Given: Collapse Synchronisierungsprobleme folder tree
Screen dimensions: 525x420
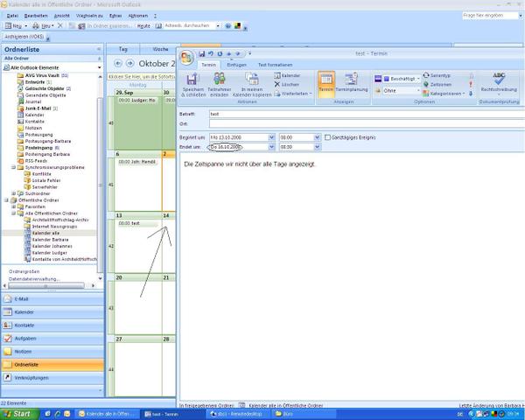Looking at the screenshot, I should (x=13, y=167).
